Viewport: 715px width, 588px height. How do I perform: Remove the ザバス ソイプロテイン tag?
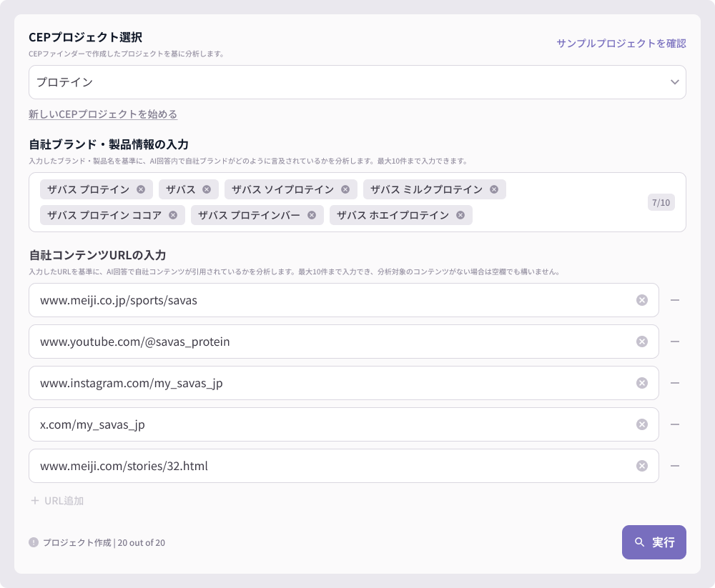(x=345, y=189)
